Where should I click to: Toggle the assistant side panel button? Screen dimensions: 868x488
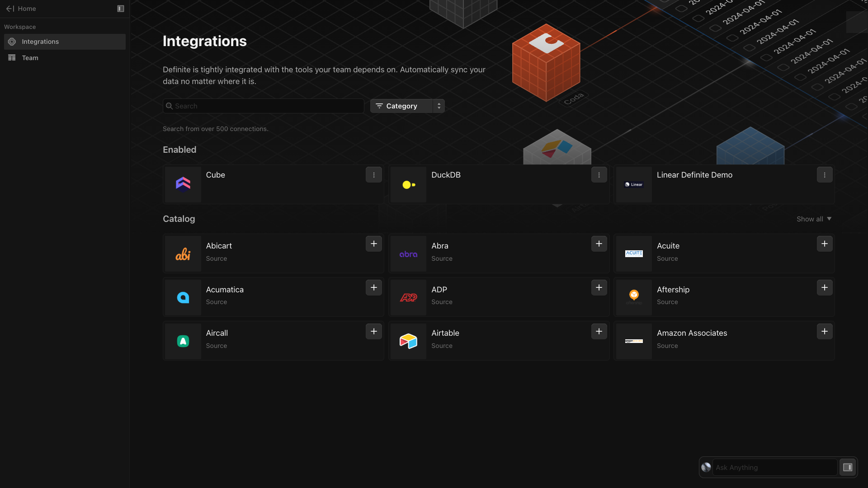(848, 468)
